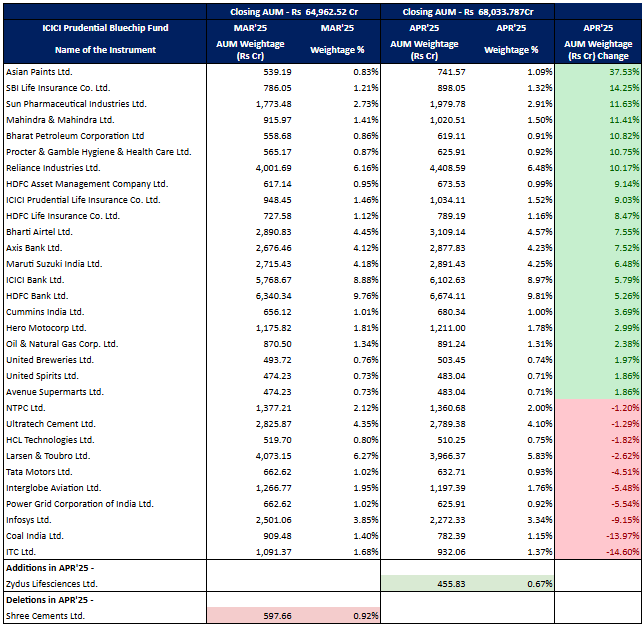This screenshot has height=625, width=643.
Task: Select ICICI Prudential Life Insurance Co. Ltd.
Action: (x=83, y=200)
